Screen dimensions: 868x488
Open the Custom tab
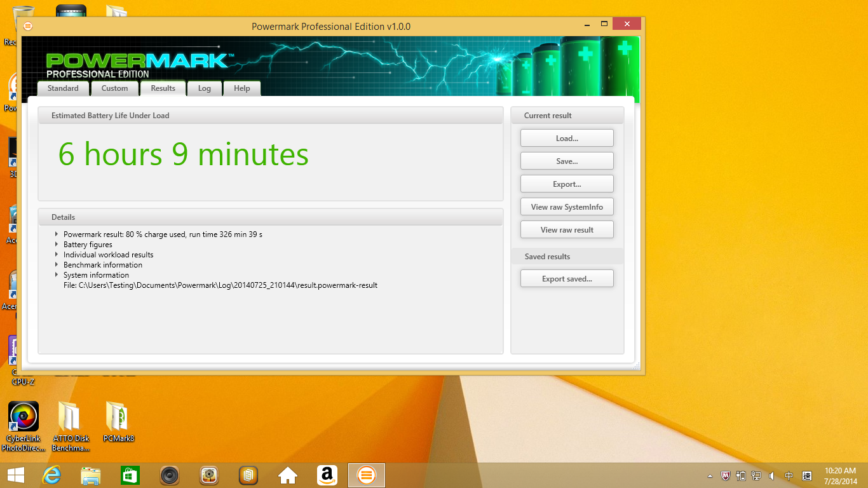tap(114, 88)
